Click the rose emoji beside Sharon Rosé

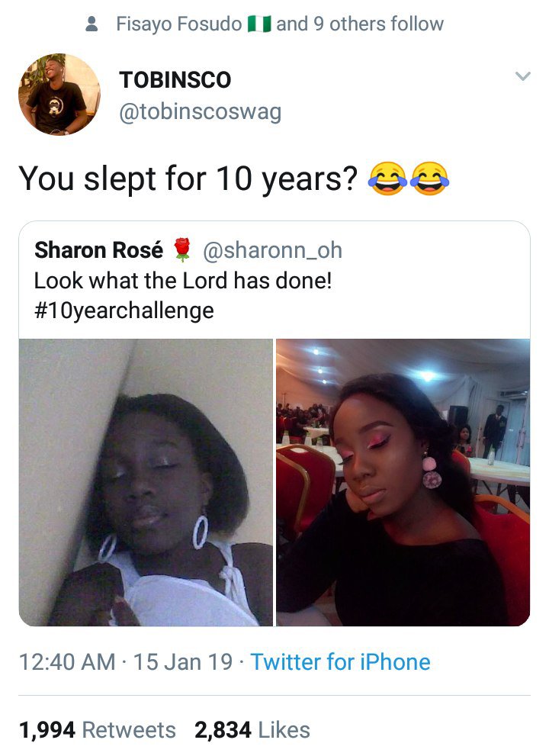pos(181,249)
